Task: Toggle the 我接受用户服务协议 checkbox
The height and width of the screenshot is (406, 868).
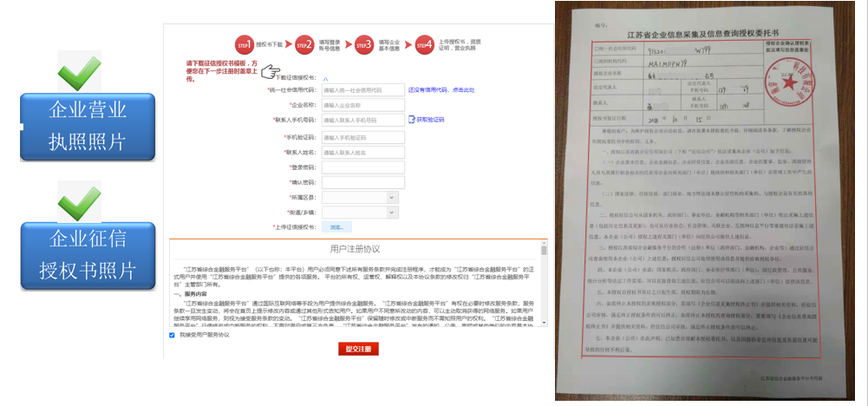Action: [173, 335]
